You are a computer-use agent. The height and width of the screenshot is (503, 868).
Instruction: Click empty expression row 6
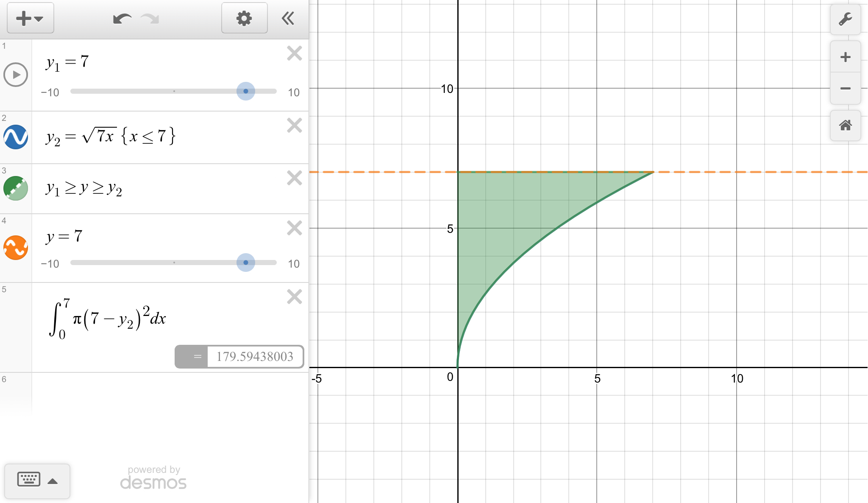170,392
